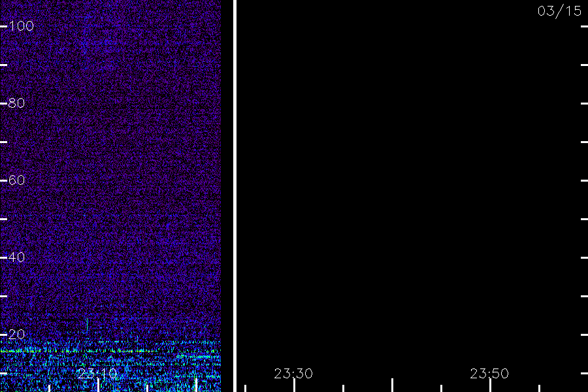
Task: Click the 80 frequency axis label
Action: [x=16, y=103]
